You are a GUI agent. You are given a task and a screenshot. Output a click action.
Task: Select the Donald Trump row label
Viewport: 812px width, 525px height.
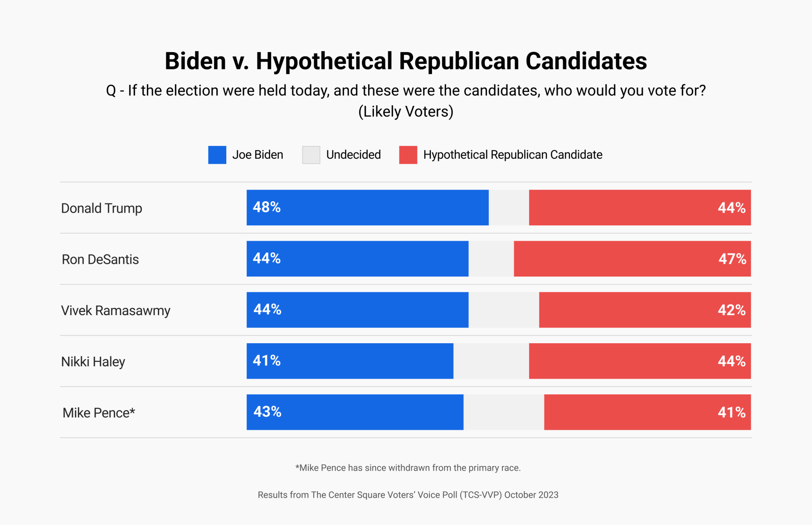point(102,208)
